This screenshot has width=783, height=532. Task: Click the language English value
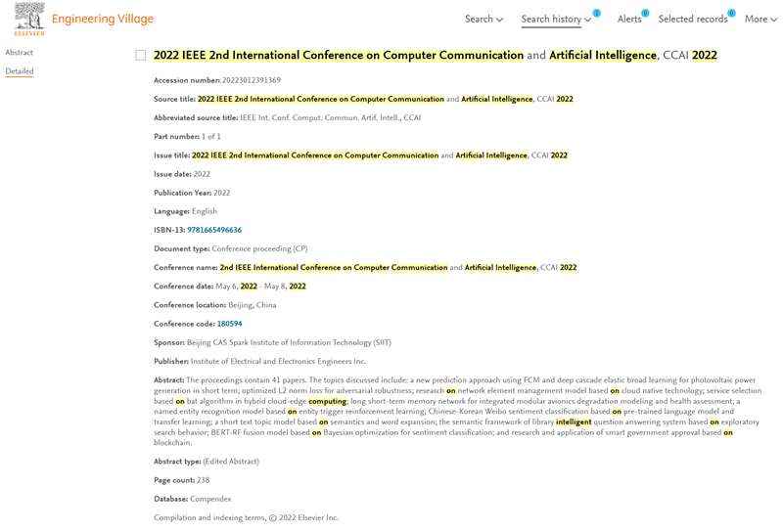205,211
